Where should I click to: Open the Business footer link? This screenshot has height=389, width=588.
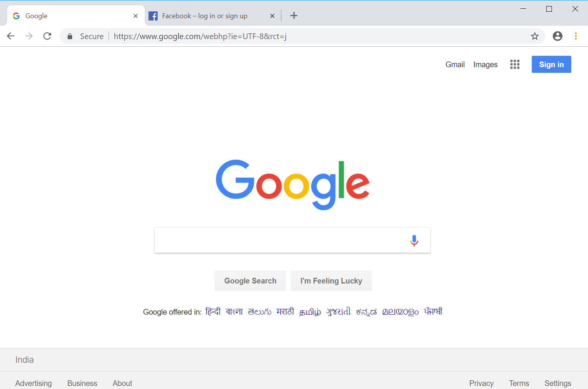coord(82,383)
